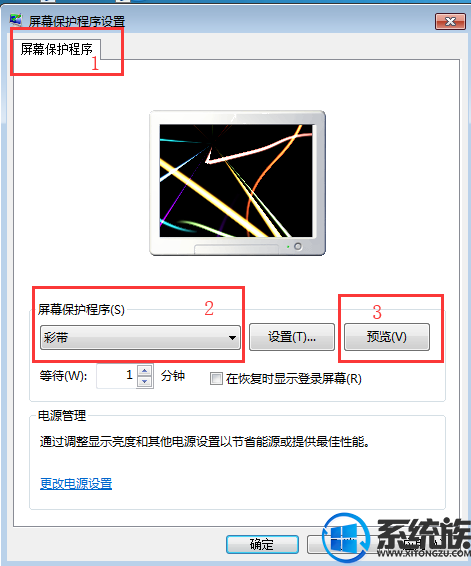Click the 屏幕保护程序设置 title bar text
Image resolution: width=471 pixels, height=566 pixels.
[77, 21]
